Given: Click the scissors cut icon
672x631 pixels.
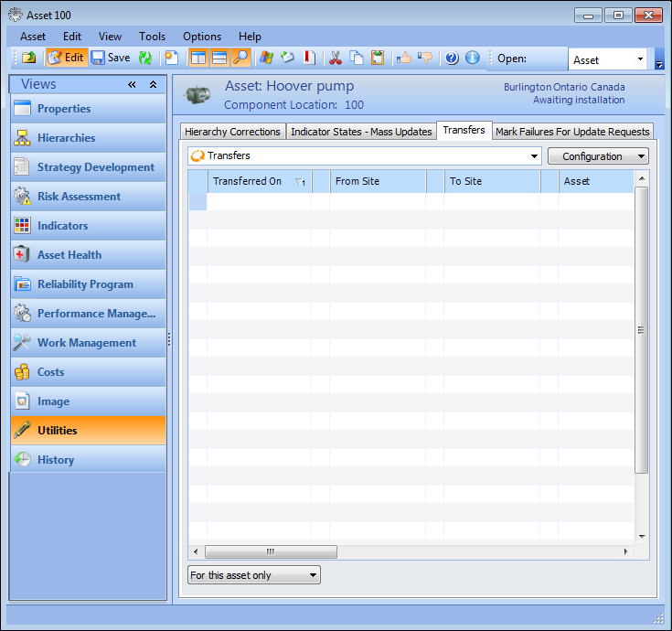Looking at the screenshot, I should coord(335,58).
